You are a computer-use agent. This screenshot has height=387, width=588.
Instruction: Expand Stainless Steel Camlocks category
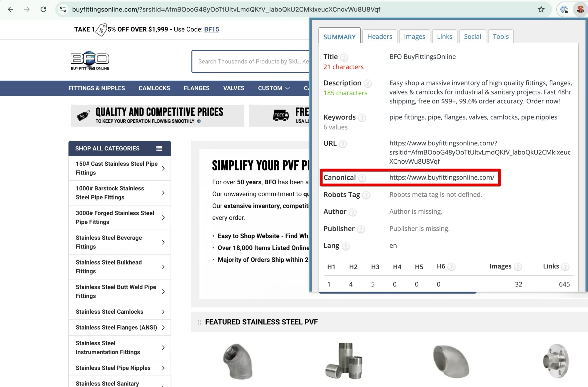pyautogui.click(x=163, y=312)
